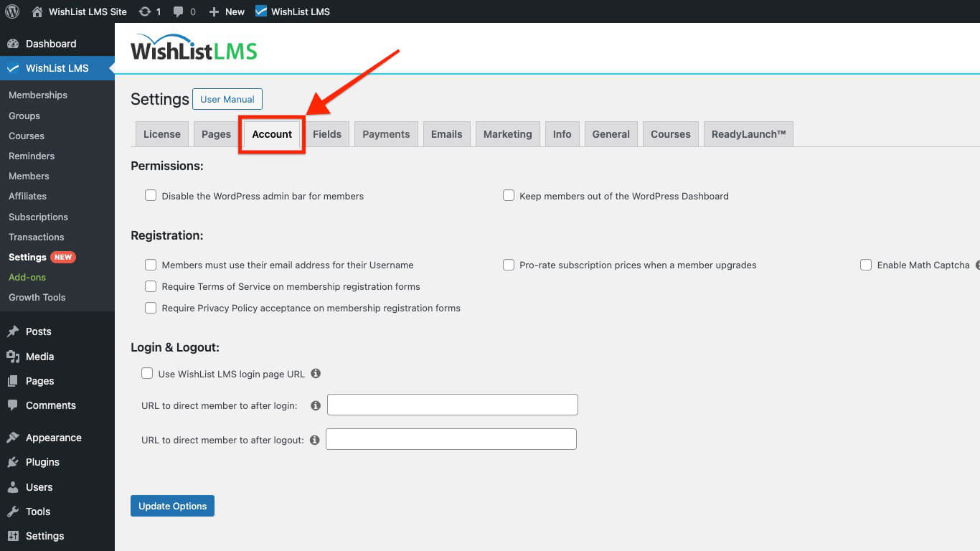The width and height of the screenshot is (980, 551).
Task: Select the Appearance paintbrush icon
Action: [x=11, y=437]
